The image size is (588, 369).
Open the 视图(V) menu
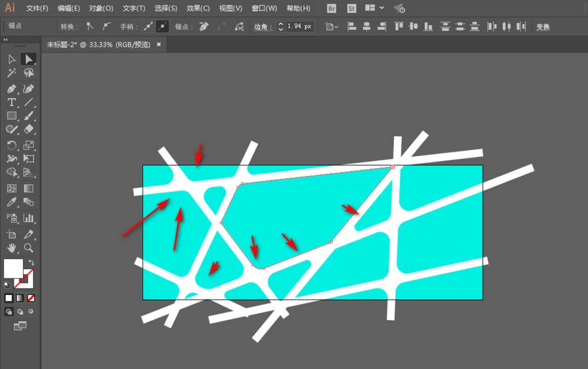pyautogui.click(x=230, y=8)
